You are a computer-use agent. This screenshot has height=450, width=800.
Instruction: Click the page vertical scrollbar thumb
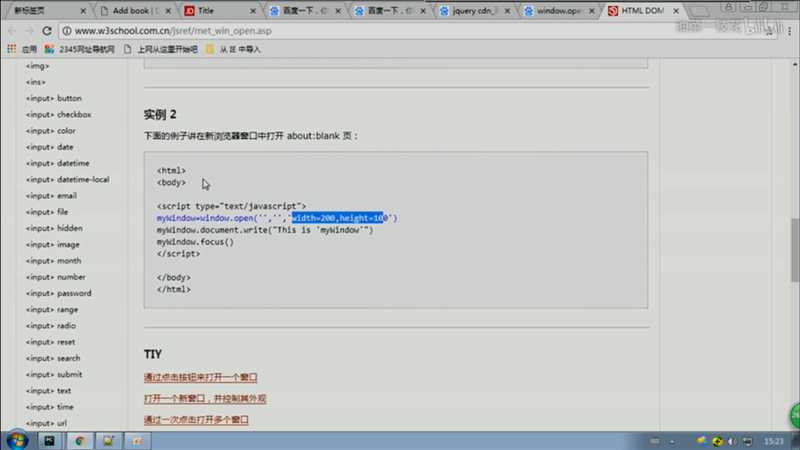[x=795, y=250]
